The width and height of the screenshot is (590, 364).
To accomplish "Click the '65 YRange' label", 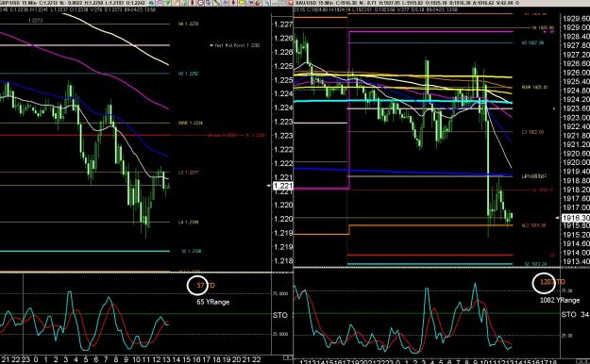I will point(213,302).
